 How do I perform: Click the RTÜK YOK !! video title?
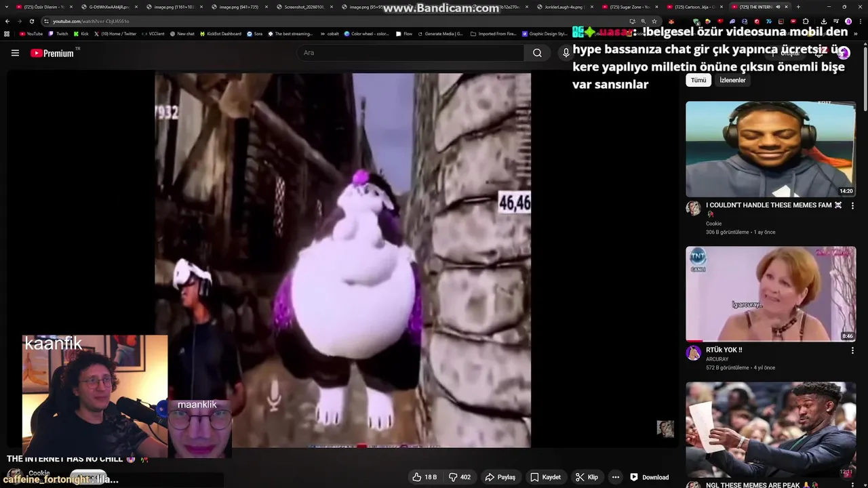click(x=724, y=350)
